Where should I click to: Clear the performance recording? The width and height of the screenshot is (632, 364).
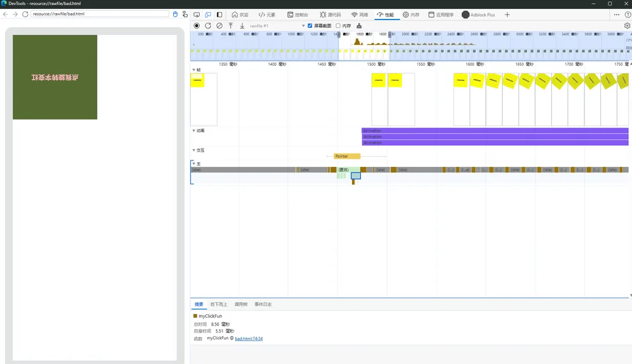click(219, 25)
